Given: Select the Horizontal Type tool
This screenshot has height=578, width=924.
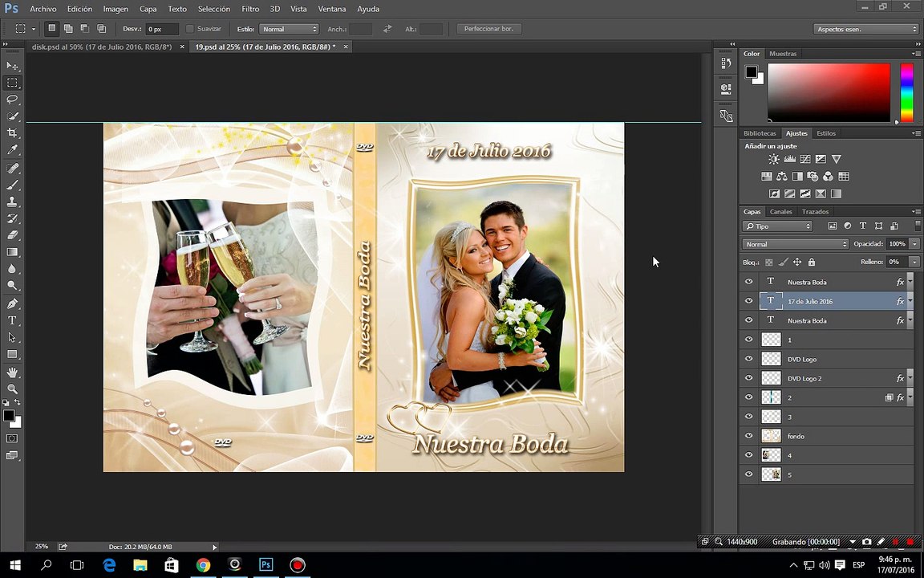Looking at the screenshot, I should click(12, 320).
